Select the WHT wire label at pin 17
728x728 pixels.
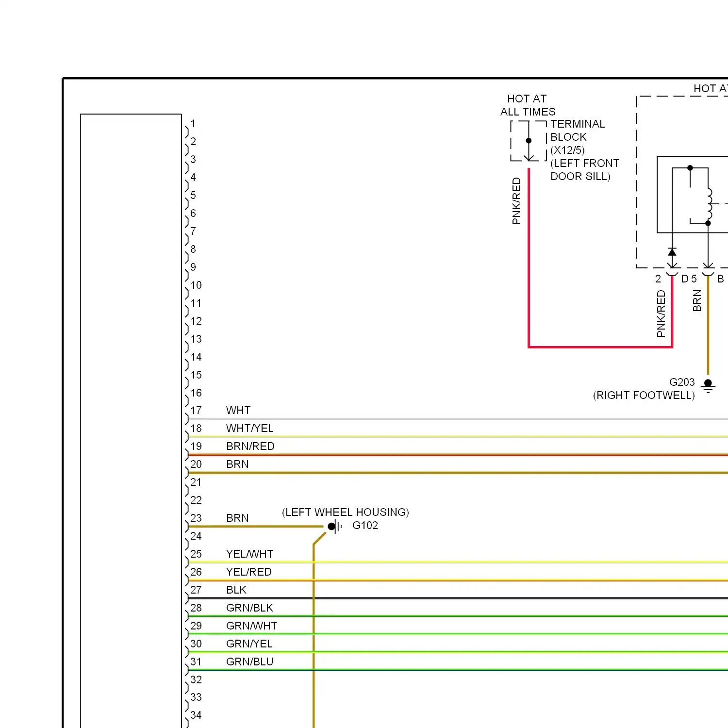(x=238, y=411)
